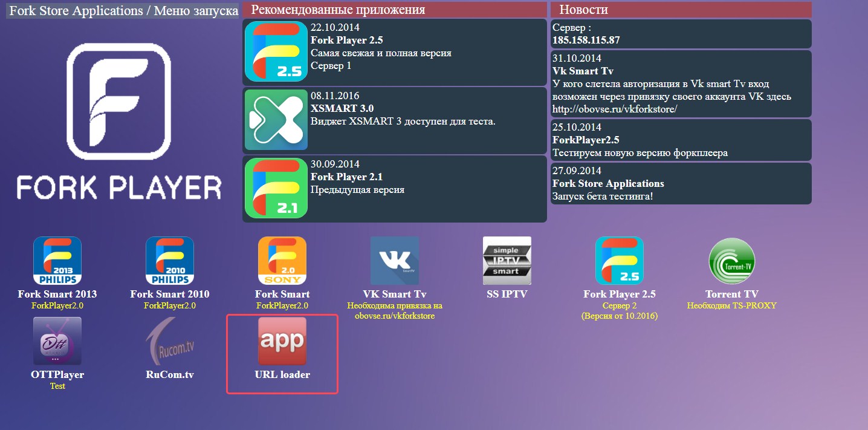Click the http://obovse.ru/vkforkstore/ address text
The image size is (868, 430).
615,109
